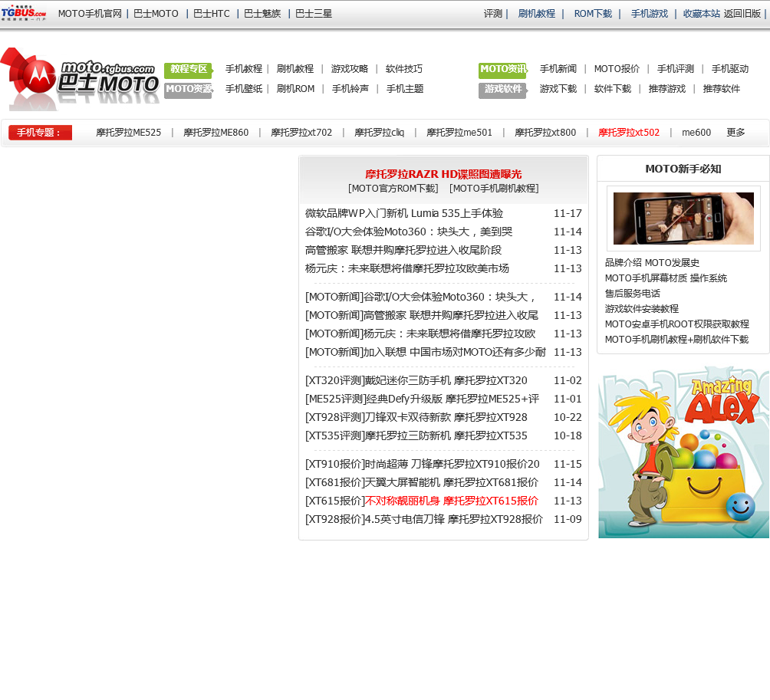Go to 巴士HTC site

pyautogui.click(x=211, y=14)
